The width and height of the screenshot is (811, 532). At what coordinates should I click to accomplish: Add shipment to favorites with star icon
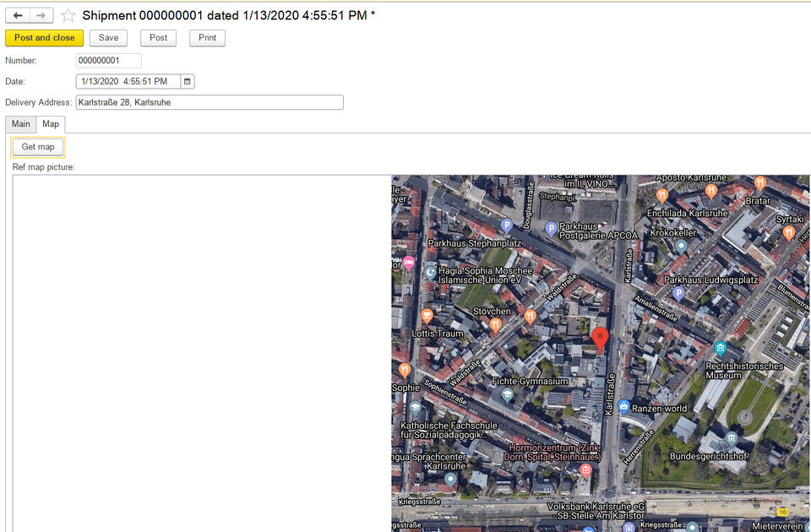pyautogui.click(x=68, y=15)
